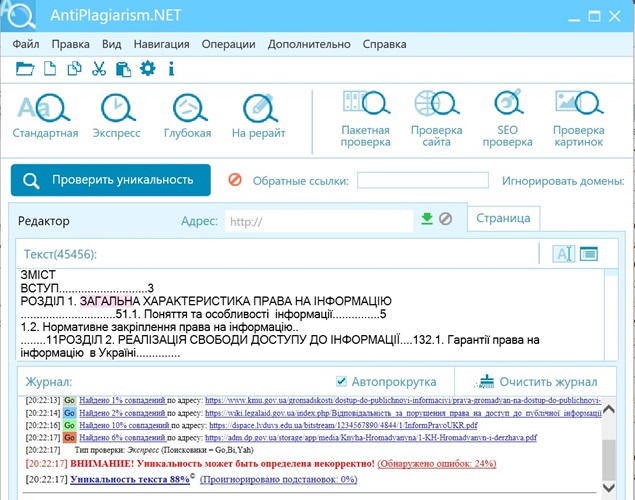Cut text with the scissors icon
Viewport: 635px width, 500px height.
coord(99,68)
